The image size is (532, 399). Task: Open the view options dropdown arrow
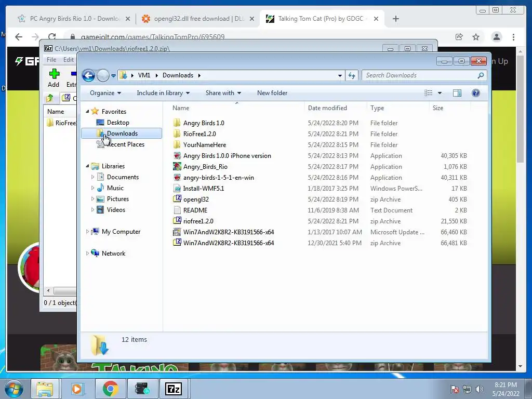[440, 93]
